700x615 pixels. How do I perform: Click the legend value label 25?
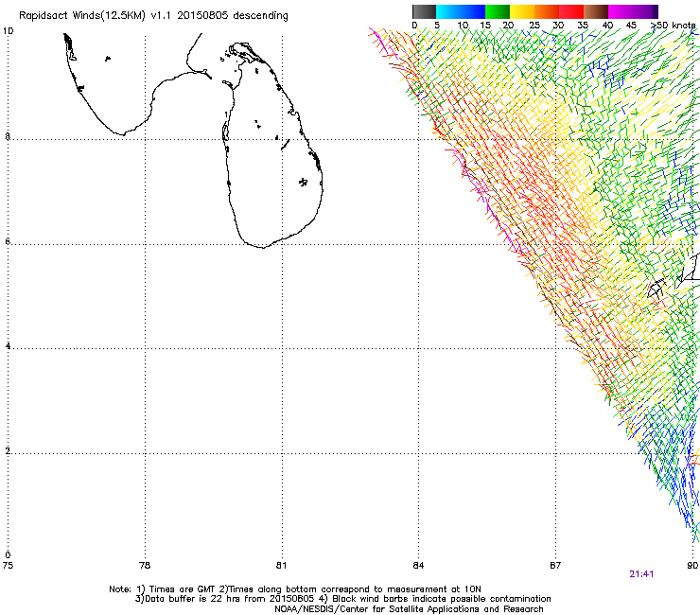point(534,26)
